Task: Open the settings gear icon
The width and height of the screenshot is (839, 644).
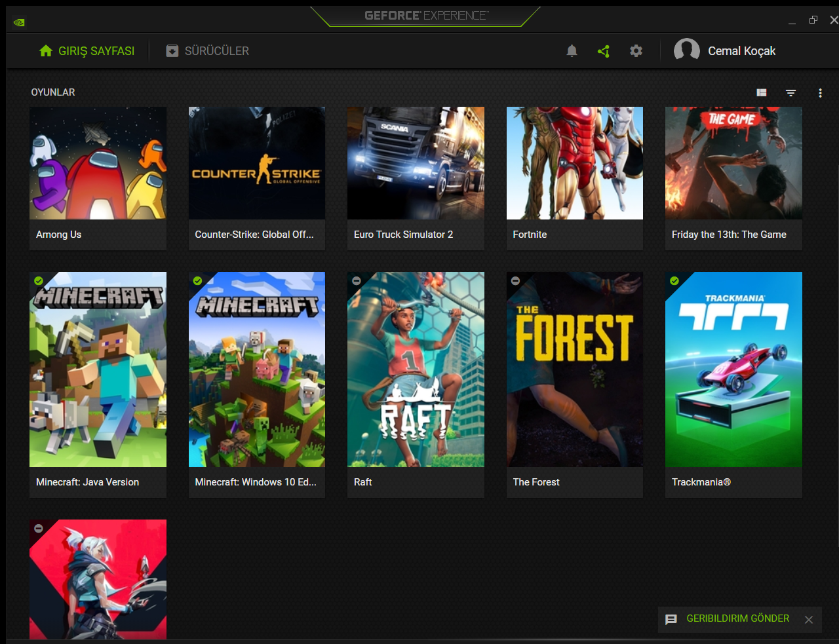Action: (636, 51)
